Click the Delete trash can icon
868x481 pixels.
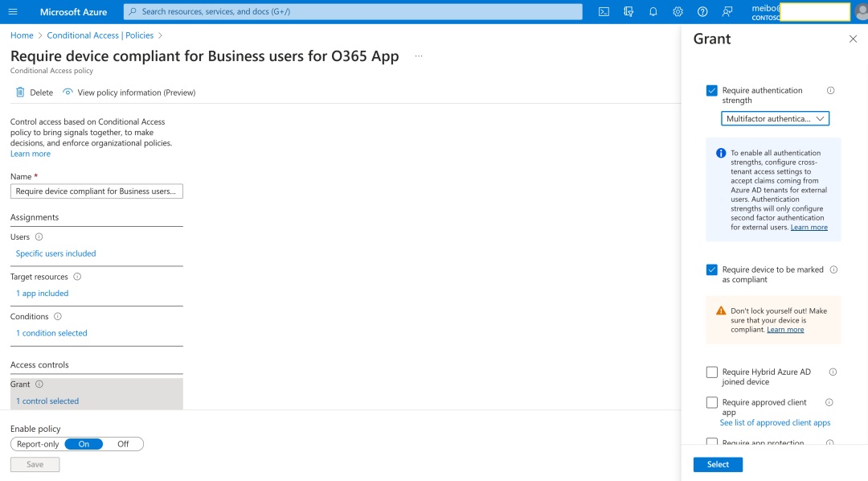(20, 92)
